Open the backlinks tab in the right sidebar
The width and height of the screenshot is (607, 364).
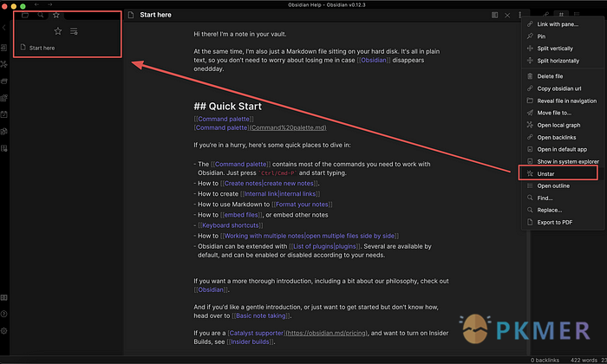point(545,15)
